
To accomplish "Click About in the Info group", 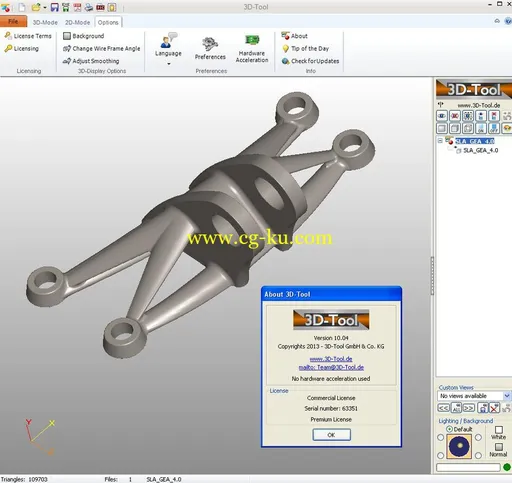I will click(x=294, y=36).
